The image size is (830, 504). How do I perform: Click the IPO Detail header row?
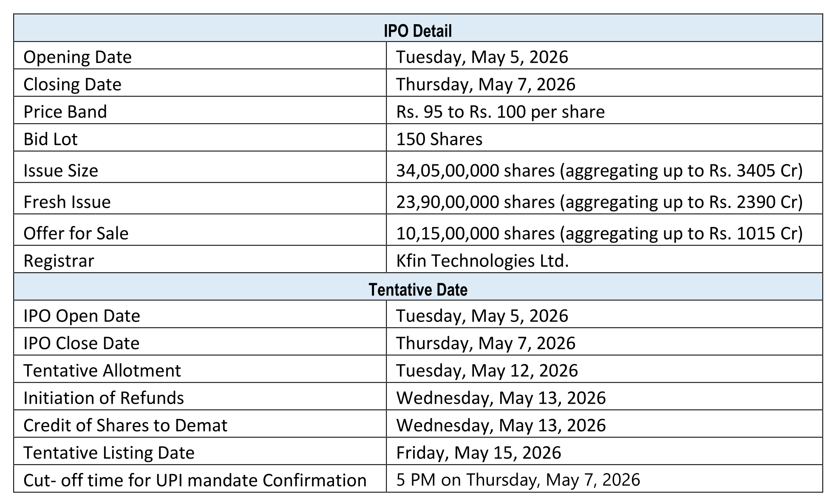click(x=418, y=31)
